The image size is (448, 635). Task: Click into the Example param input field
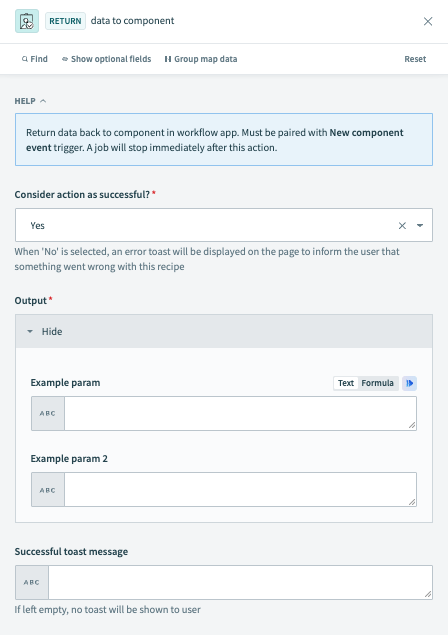pyautogui.click(x=240, y=413)
